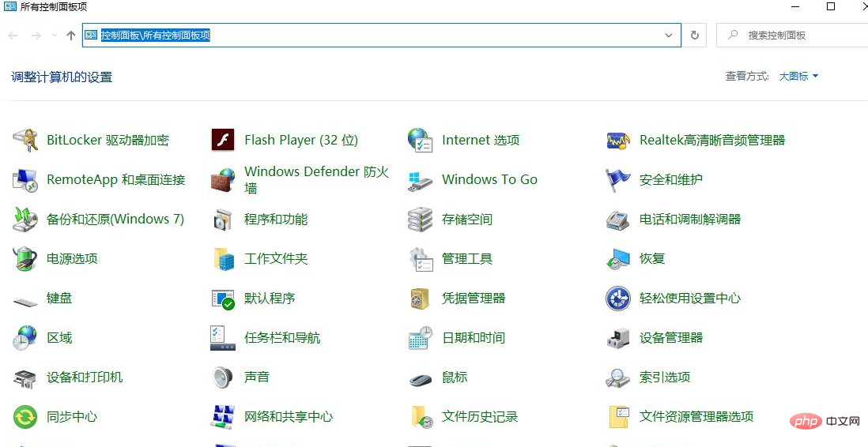Open the 安全和维护 flag icon
Viewport: 868px width, 447px height.
pyautogui.click(x=617, y=180)
